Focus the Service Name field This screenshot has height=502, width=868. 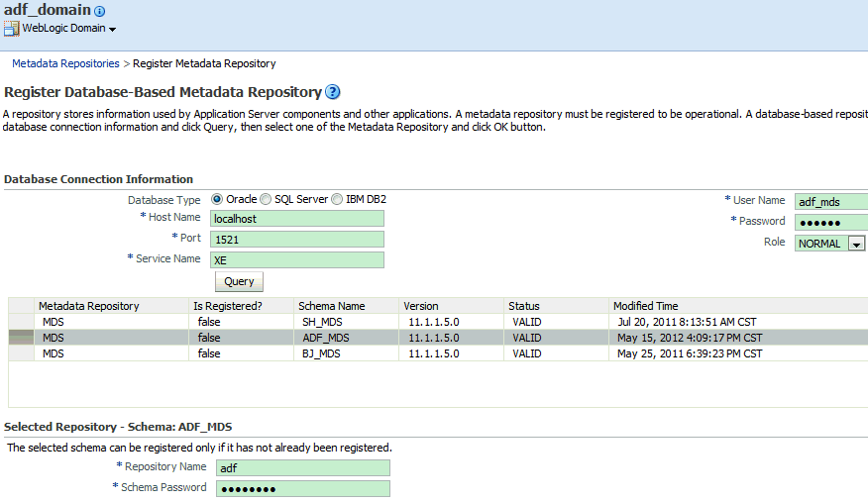[297, 259]
